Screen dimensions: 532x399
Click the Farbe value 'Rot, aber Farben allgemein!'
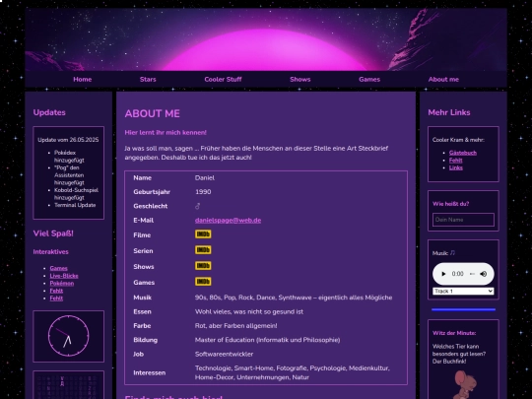click(x=235, y=326)
